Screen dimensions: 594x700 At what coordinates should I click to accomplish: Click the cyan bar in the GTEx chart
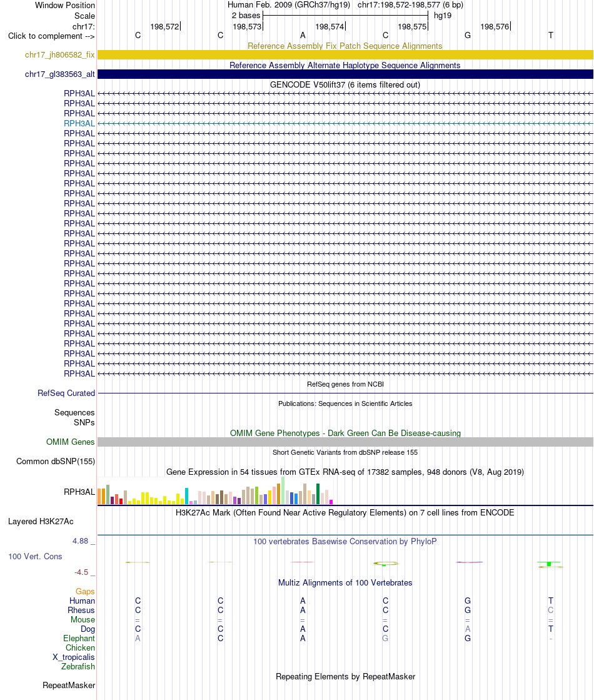tap(186, 496)
